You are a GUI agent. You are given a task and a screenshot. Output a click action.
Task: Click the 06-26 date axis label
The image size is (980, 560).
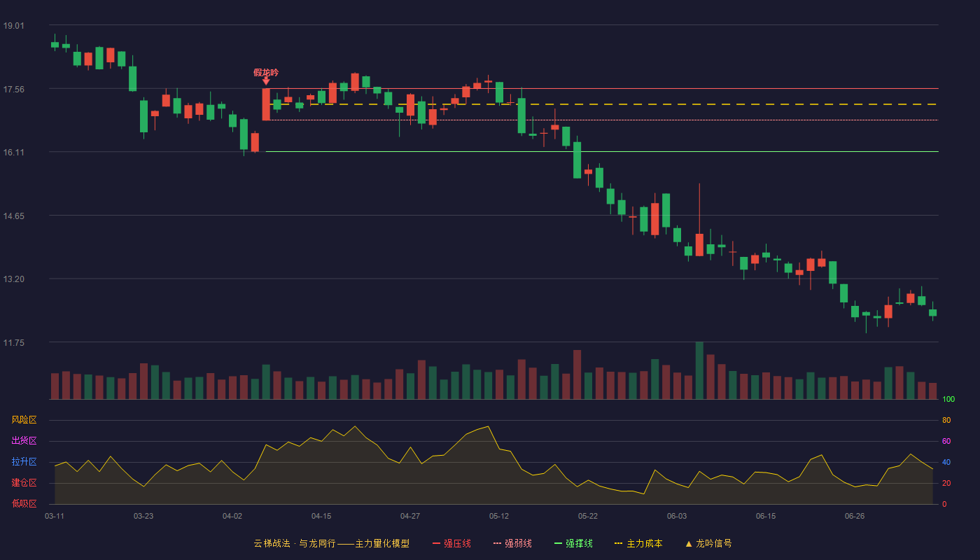click(x=855, y=516)
